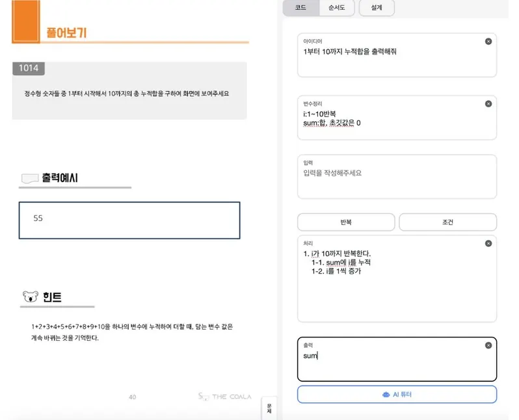
Task: Click the problem description text about 누적합
Action: pos(126,94)
